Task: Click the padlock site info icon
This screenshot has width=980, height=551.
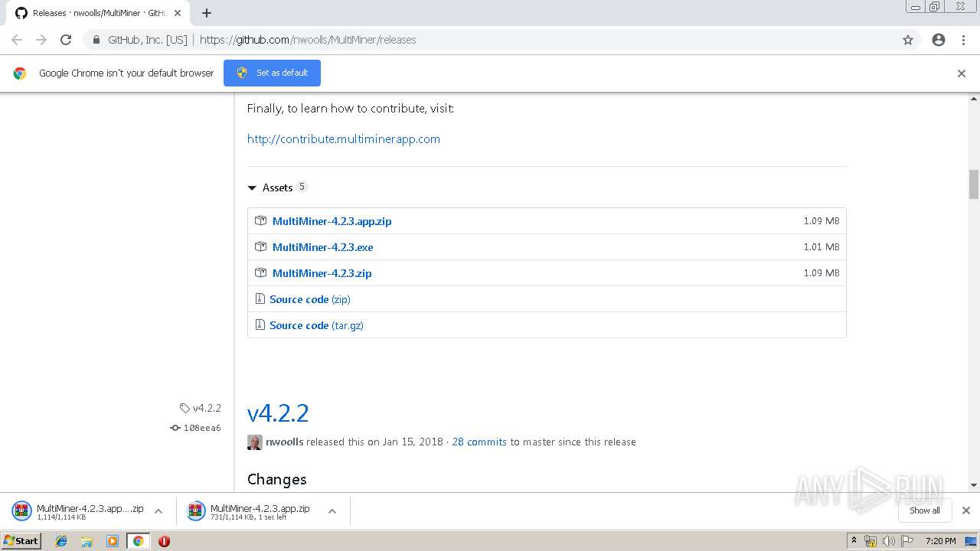Action: click(x=96, y=40)
